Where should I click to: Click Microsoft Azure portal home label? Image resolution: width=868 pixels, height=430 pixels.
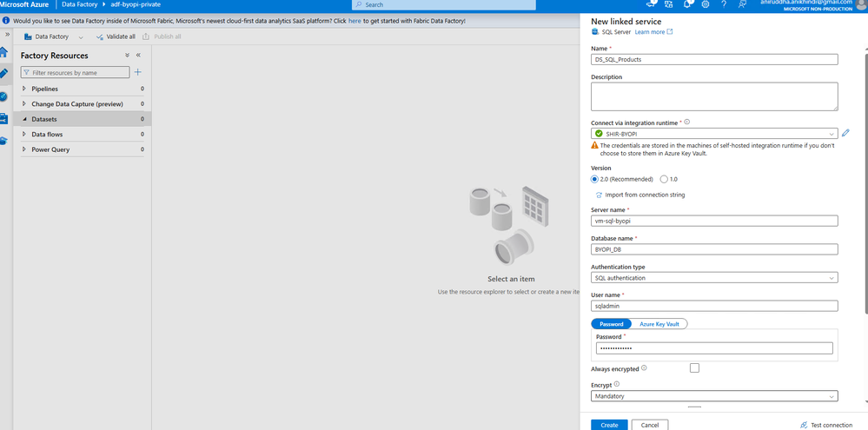[24, 4]
